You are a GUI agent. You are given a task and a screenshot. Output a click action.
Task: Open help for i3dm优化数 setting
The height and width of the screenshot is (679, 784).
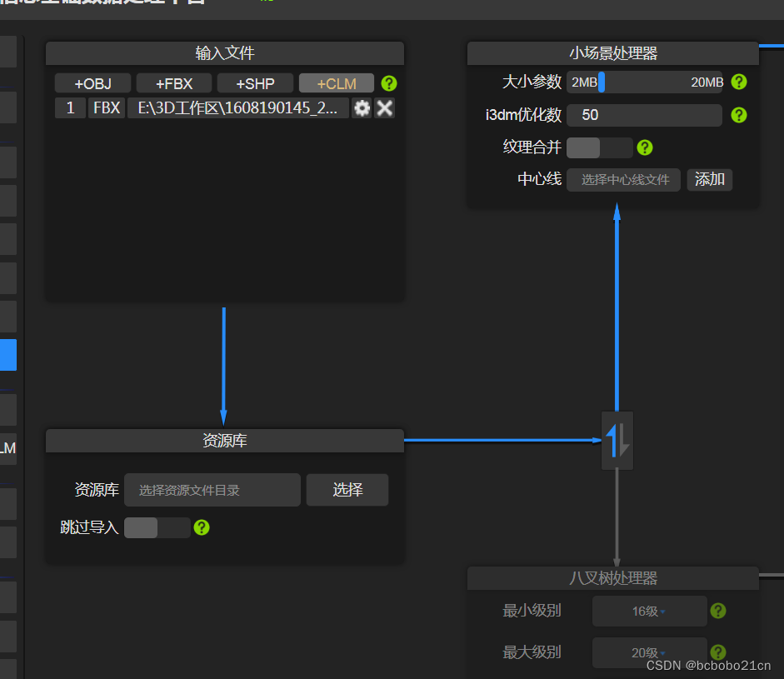(739, 115)
